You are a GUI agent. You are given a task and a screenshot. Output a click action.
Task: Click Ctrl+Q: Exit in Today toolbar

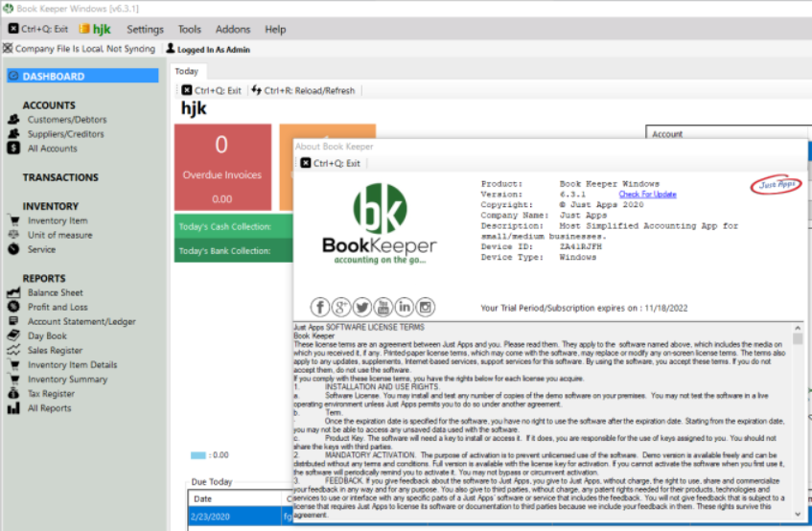pos(211,90)
